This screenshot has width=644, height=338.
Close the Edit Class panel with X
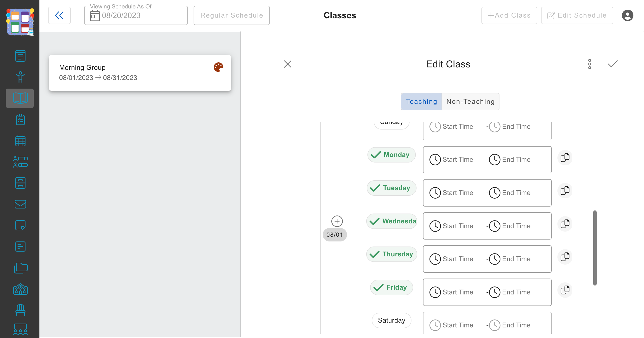[288, 64]
